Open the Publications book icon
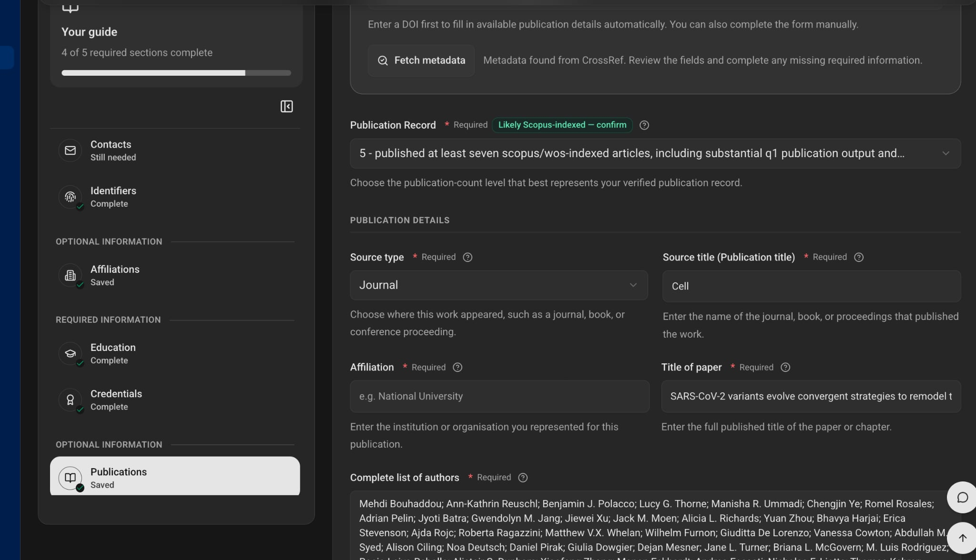 pyautogui.click(x=70, y=478)
